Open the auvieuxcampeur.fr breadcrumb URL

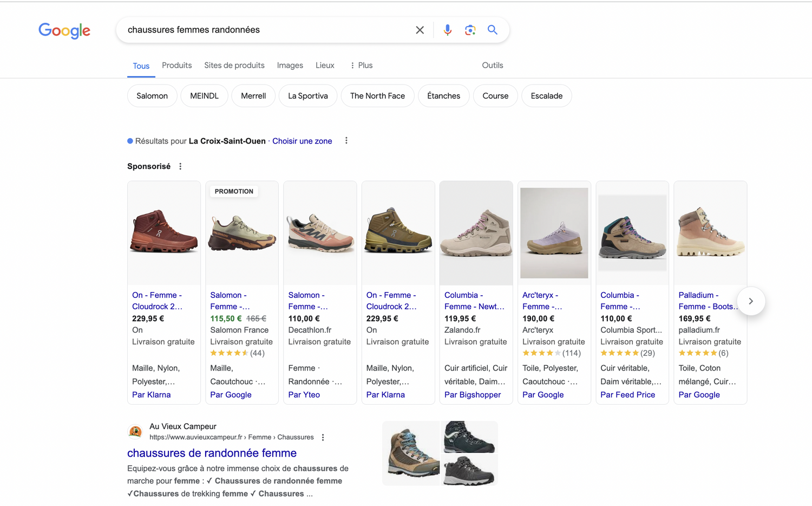pos(231,437)
